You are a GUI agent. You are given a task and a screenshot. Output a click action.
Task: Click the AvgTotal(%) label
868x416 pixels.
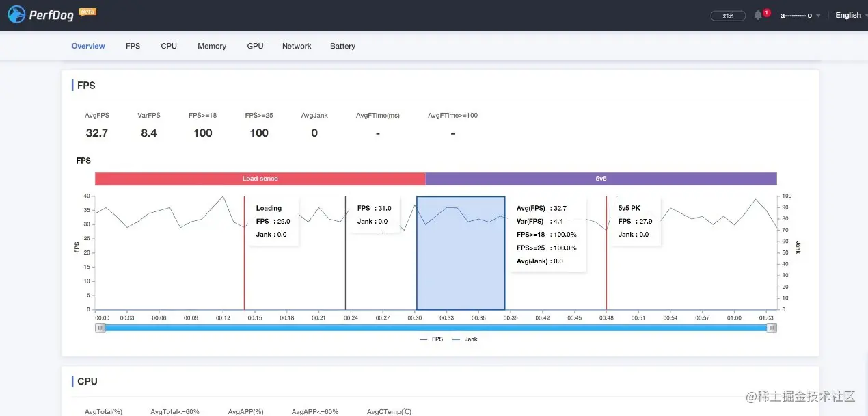(104, 411)
